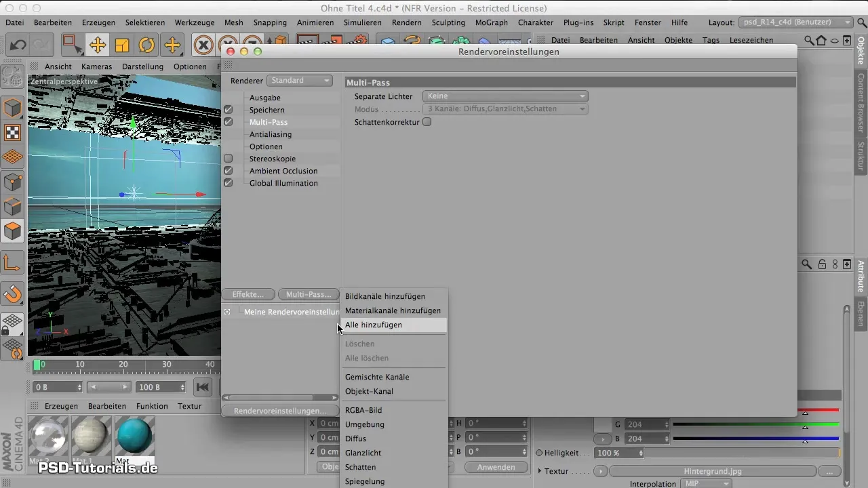Toggle the snap magnet icon
Image resolution: width=868 pixels, height=488 pixels.
[x=12, y=293]
